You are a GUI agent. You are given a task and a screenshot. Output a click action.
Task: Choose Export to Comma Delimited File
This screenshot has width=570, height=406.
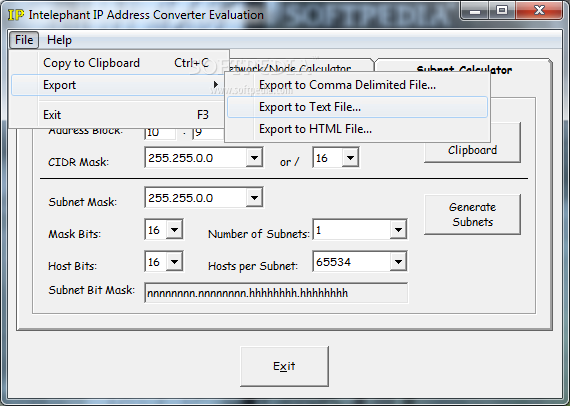(x=357, y=85)
